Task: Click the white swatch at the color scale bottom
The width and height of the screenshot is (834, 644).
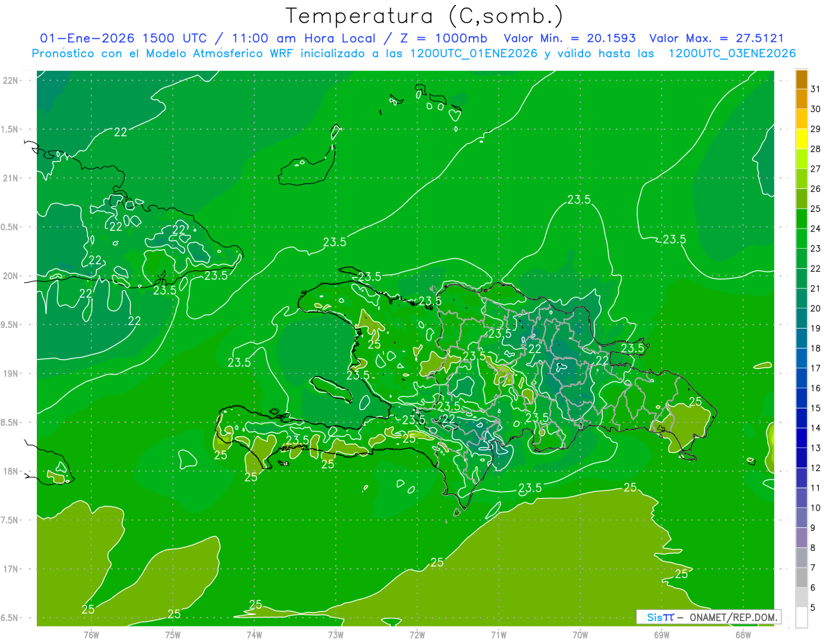Action: (801, 618)
